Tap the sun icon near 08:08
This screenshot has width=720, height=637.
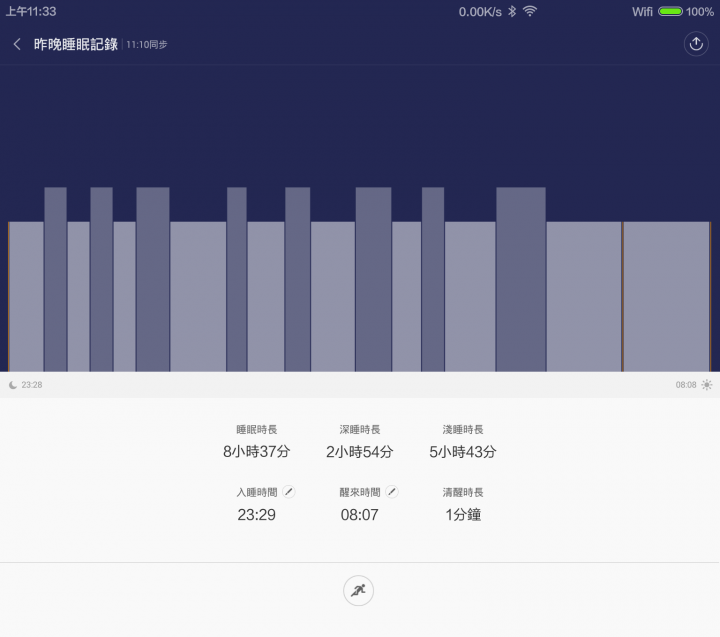point(707,385)
